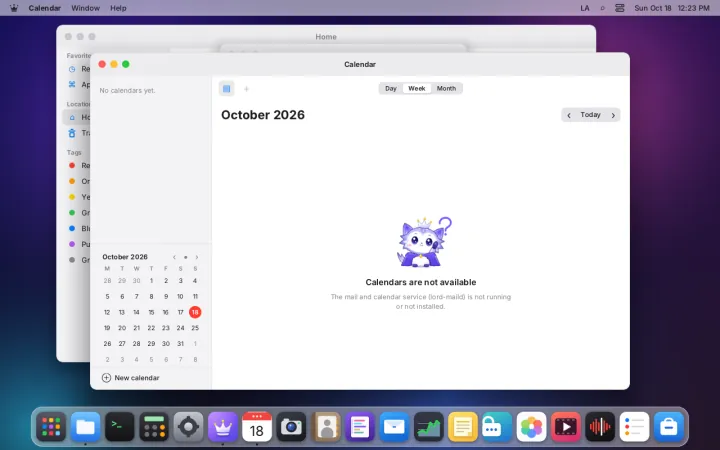Toggle the sidebar view icon in Calendar toolbar

click(x=226, y=89)
